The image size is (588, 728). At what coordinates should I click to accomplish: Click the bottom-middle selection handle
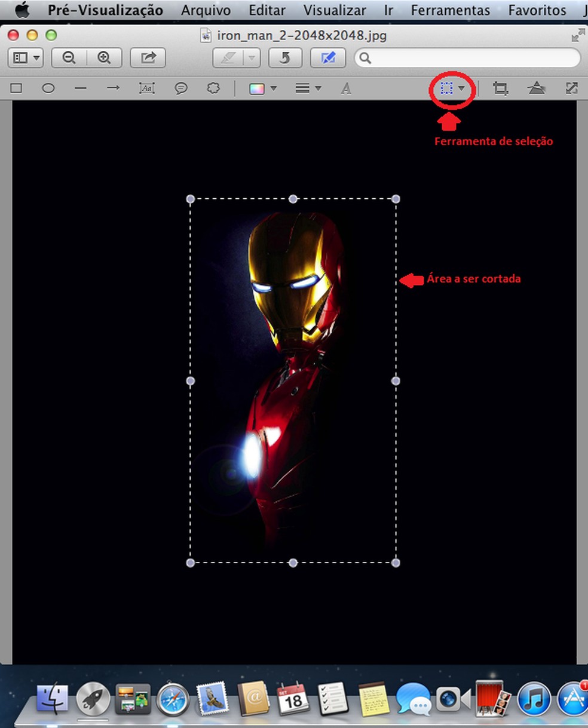pyautogui.click(x=293, y=563)
